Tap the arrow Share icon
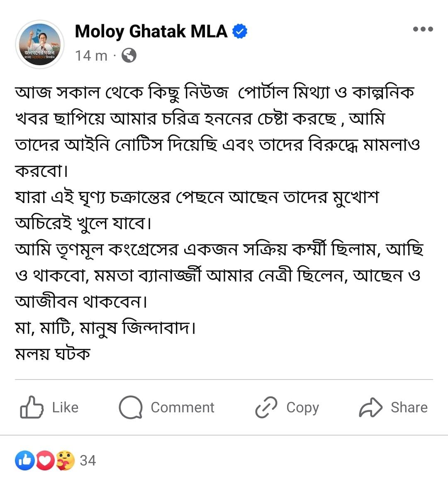Screen dimensions: 448x502 [370, 407]
